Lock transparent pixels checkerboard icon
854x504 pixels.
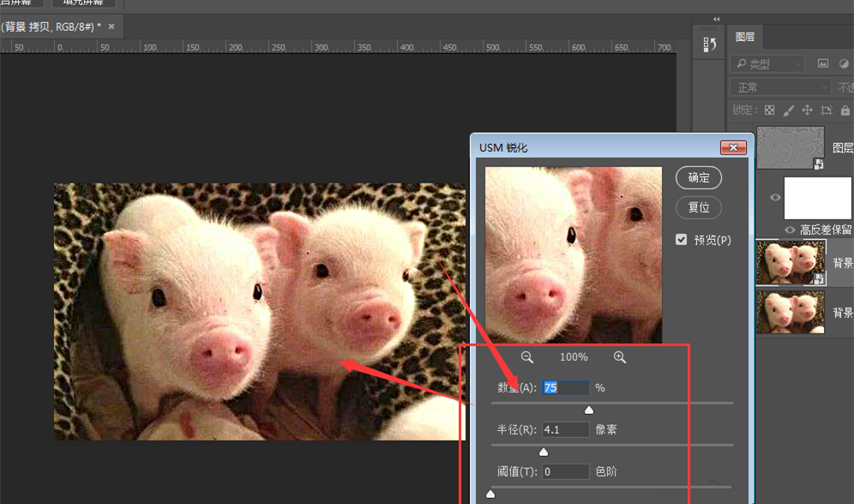point(769,111)
